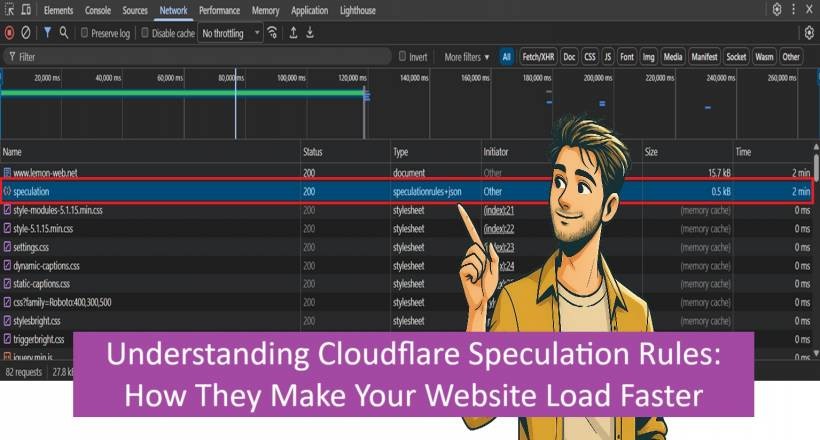
Task: Sort by the Status column header
Action: tap(346, 152)
